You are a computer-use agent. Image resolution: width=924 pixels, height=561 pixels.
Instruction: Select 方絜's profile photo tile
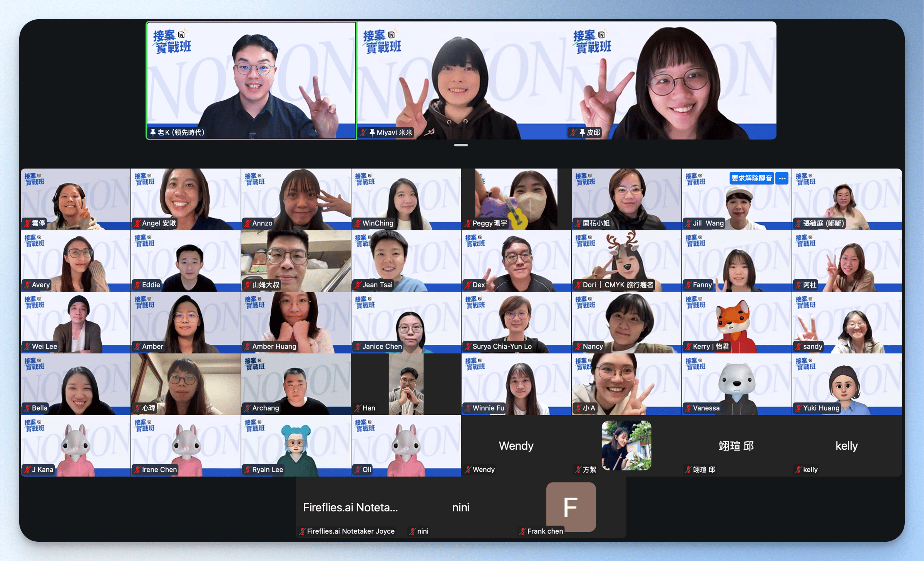[x=626, y=445]
